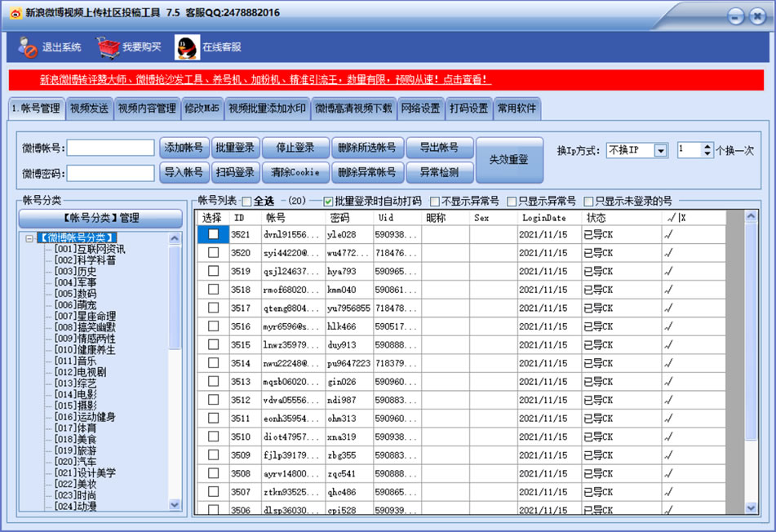Click the 添加帐号 button
The height and width of the screenshot is (532, 776).
click(x=184, y=148)
